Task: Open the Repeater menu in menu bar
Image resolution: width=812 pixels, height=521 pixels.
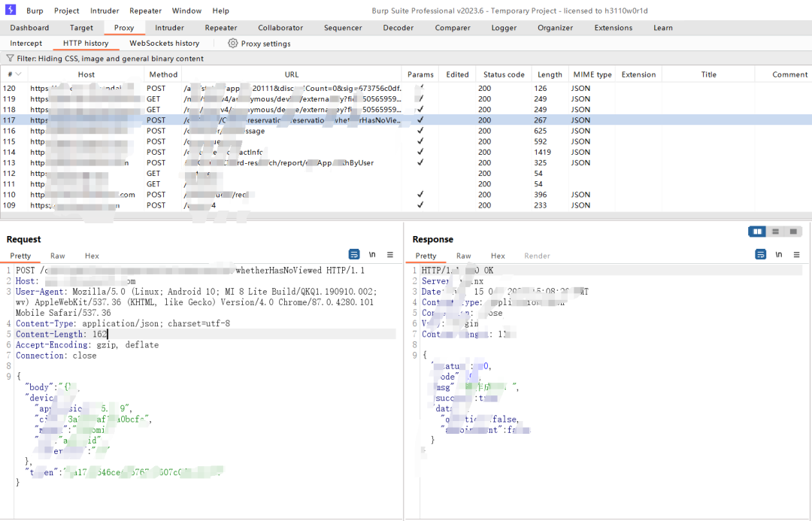Action: [146, 11]
